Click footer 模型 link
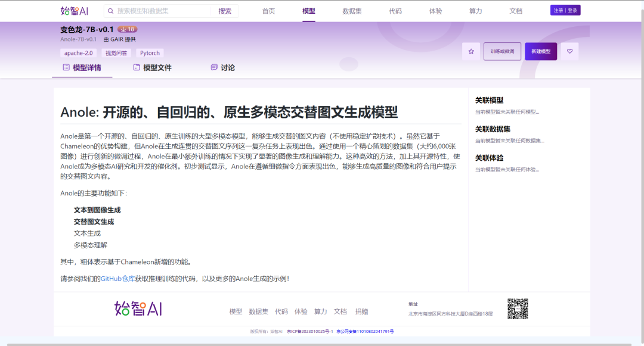Screen dimensions: 644x346 click(x=236, y=311)
